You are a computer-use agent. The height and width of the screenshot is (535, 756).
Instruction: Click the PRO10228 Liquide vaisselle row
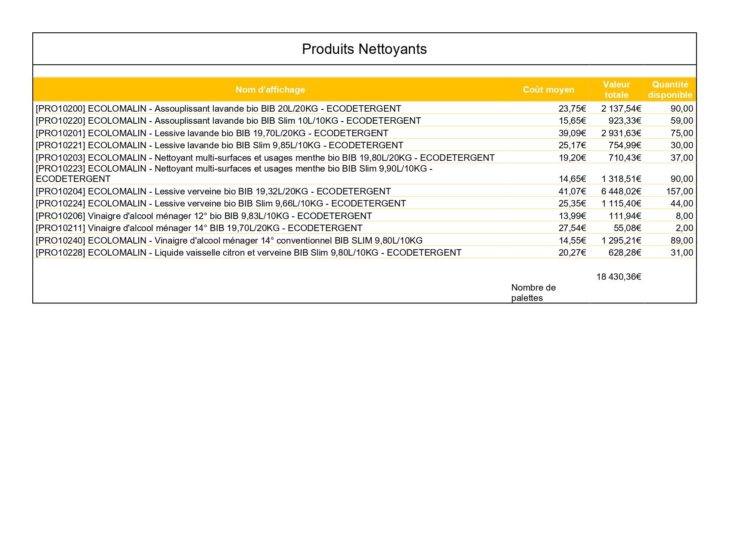click(364, 253)
